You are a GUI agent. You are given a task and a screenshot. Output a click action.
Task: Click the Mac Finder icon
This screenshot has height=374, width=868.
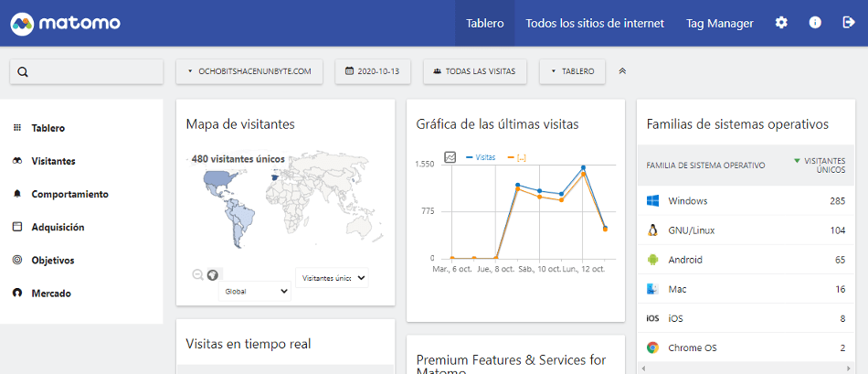652,289
